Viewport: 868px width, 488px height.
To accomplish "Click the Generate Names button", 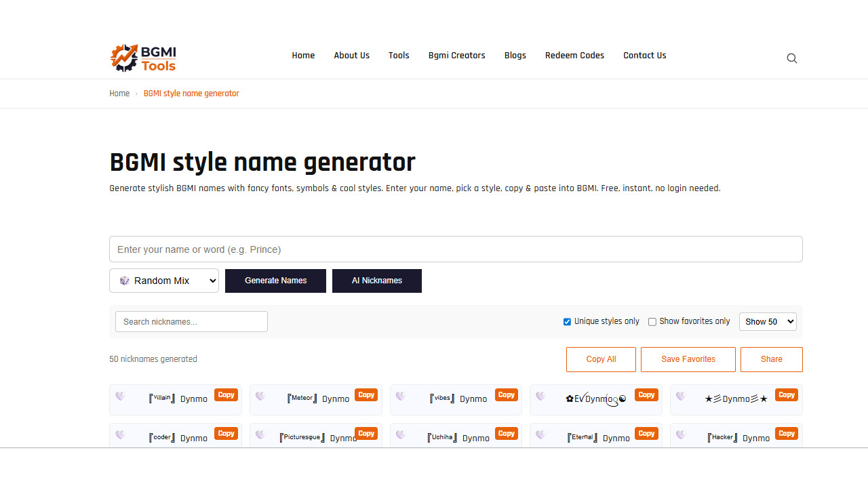I will click(x=275, y=281).
